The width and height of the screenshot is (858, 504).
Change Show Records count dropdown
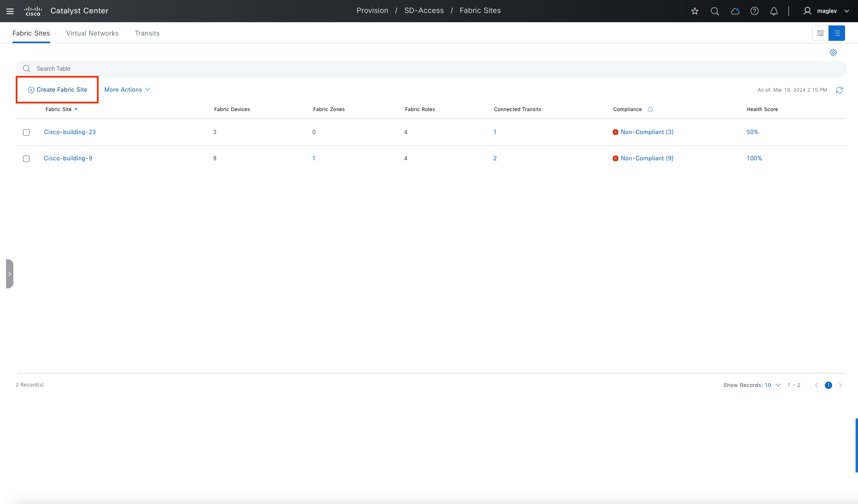point(772,385)
